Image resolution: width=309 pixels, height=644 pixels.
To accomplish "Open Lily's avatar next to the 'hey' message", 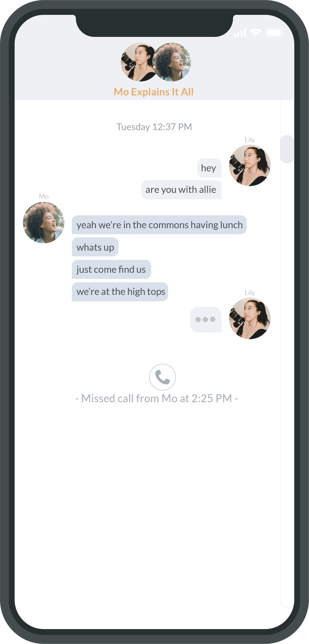I will (249, 165).
